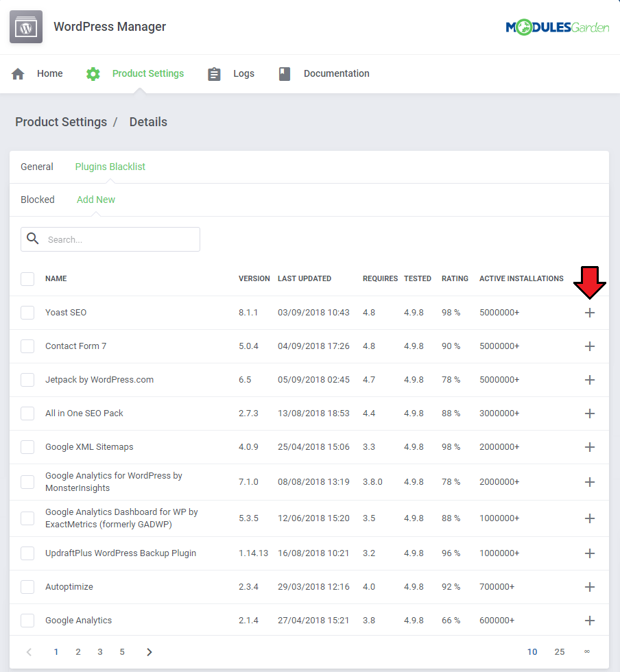Go to next page with right chevron
The height and width of the screenshot is (672, 620).
[150, 652]
